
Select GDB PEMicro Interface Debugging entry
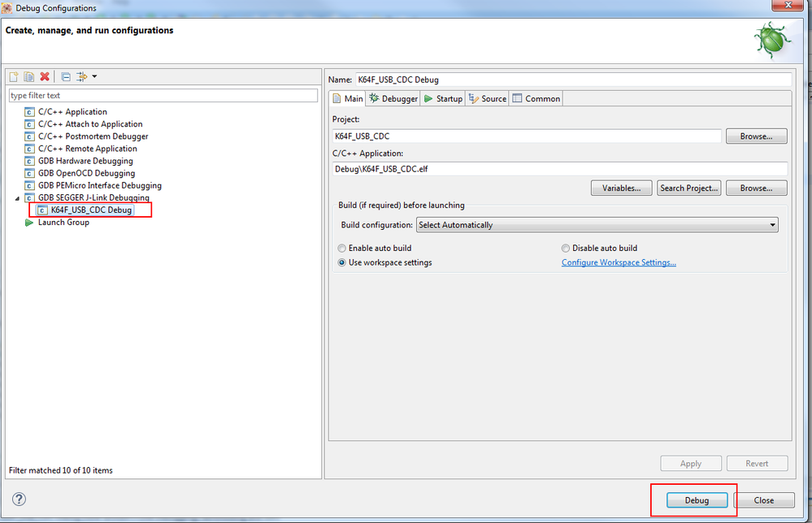100,186
